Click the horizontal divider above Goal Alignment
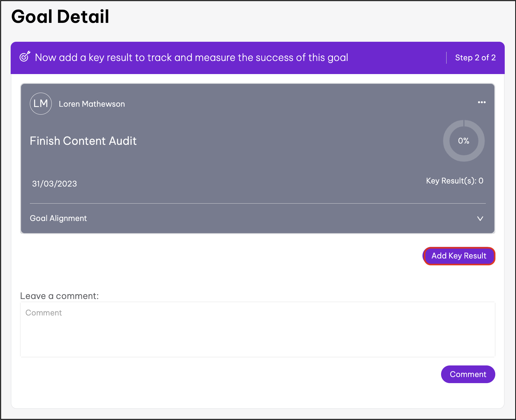The height and width of the screenshot is (420, 516). [257, 203]
